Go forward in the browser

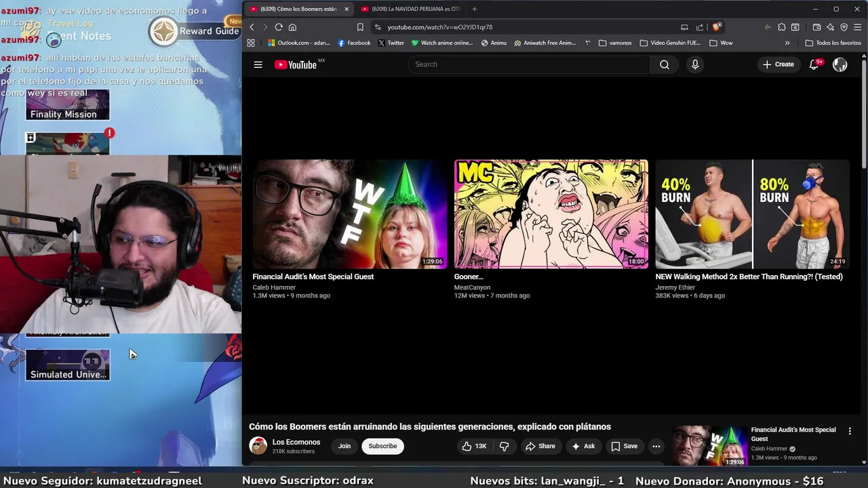coord(264,27)
